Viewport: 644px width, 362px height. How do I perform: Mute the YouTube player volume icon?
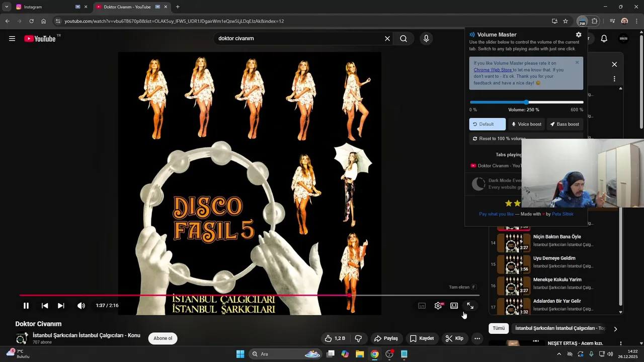coord(81,306)
